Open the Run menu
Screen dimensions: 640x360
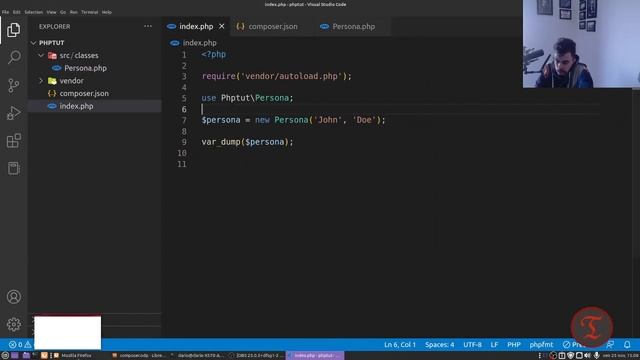[x=73, y=12]
